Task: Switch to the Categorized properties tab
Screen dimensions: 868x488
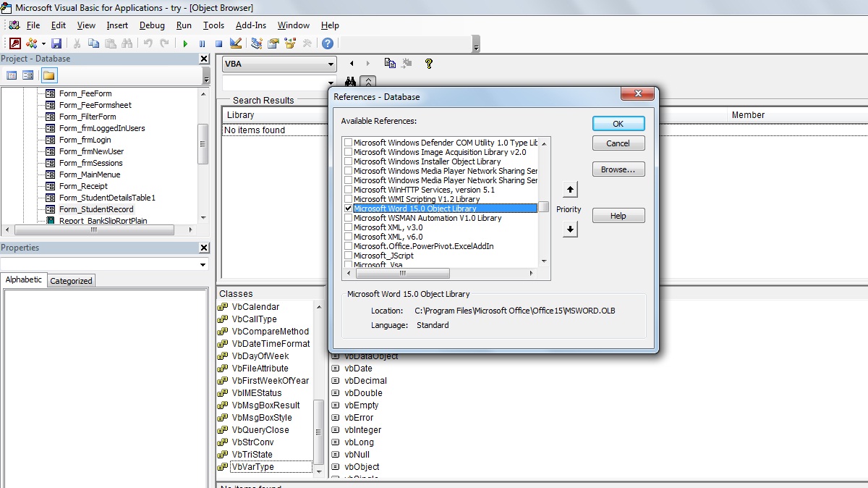Action: pyautogui.click(x=71, y=281)
